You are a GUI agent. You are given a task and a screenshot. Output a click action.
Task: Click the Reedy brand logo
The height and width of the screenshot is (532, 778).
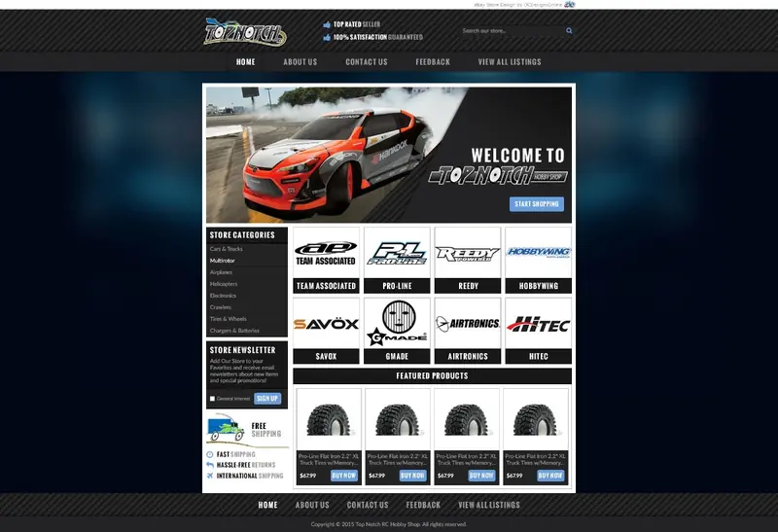[468, 253]
